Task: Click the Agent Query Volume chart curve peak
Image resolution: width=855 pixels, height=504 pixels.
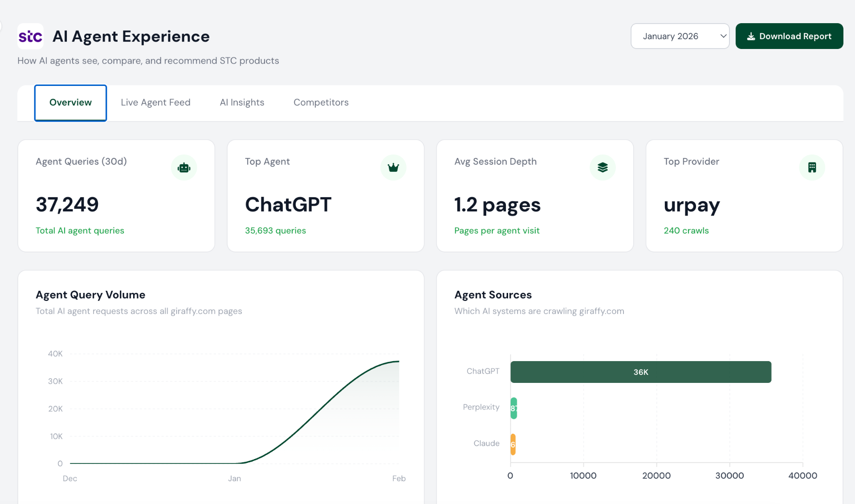Action: pyautogui.click(x=398, y=362)
